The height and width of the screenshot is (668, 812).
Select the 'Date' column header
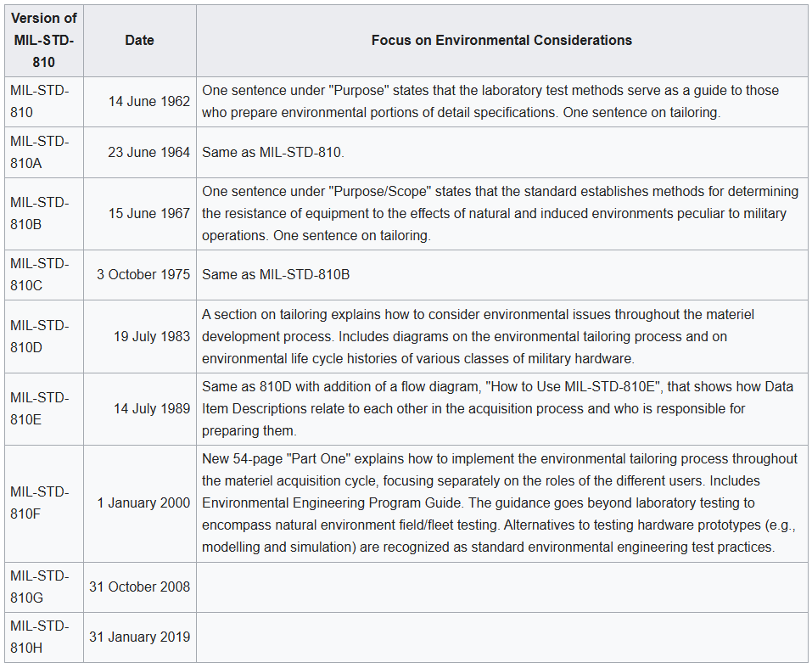click(139, 41)
